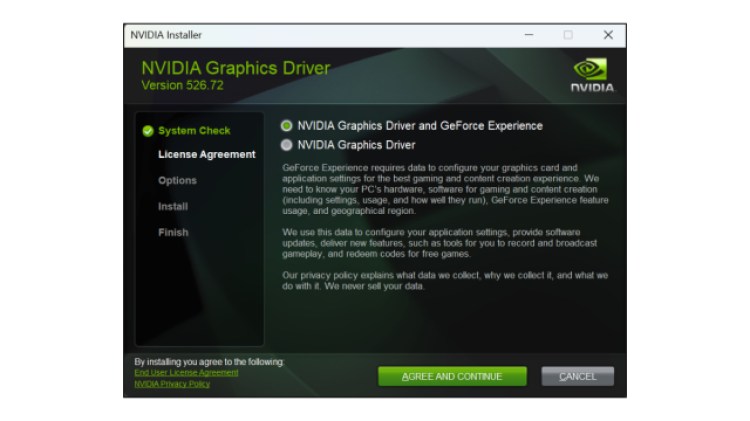Select the System Check step label
750x421 pixels.
(194, 130)
